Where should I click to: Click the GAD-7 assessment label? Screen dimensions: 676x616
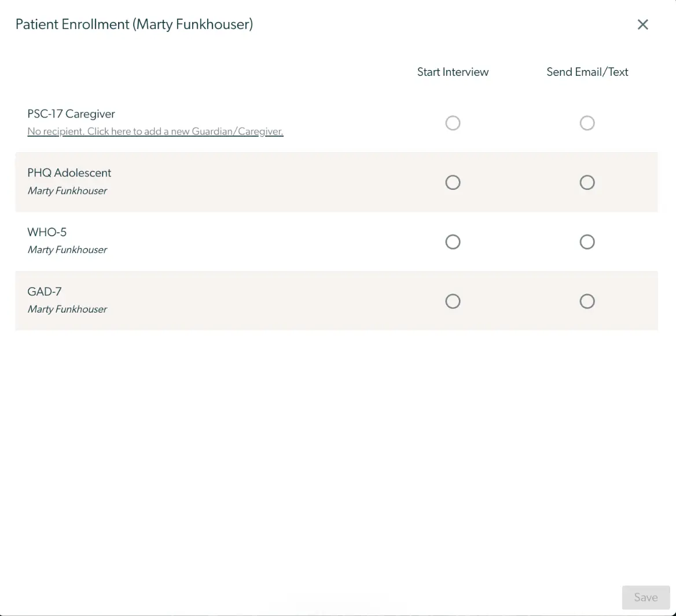point(44,291)
